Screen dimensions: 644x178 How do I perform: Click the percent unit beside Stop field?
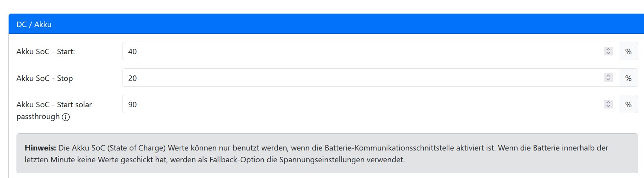[x=628, y=78]
